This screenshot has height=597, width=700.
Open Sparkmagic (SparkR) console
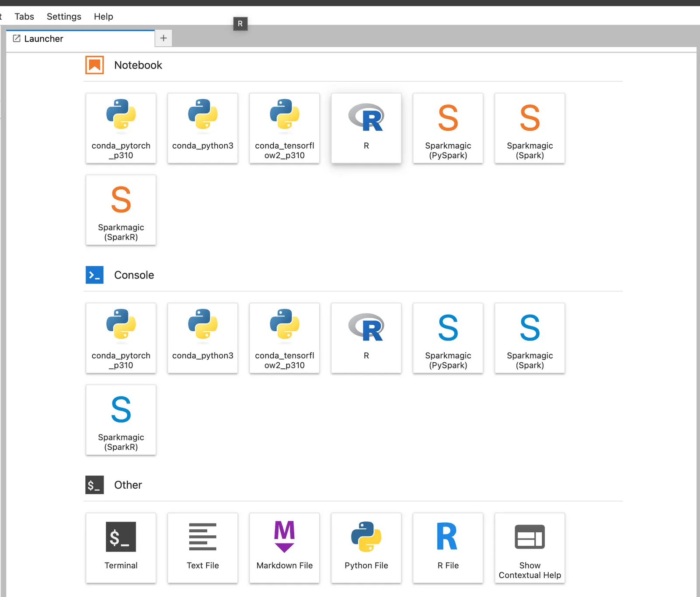click(x=121, y=420)
